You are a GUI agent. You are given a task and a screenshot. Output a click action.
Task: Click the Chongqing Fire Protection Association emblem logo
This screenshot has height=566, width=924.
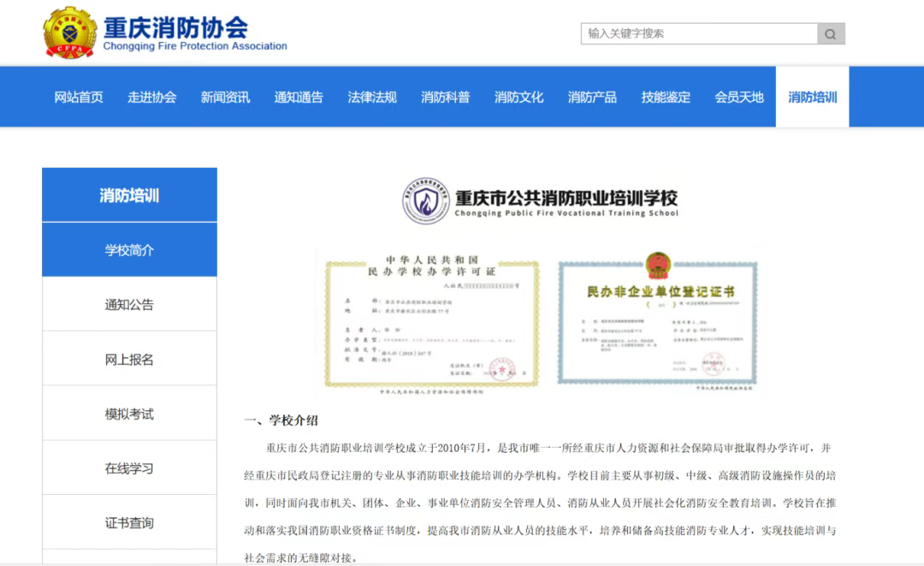69,33
